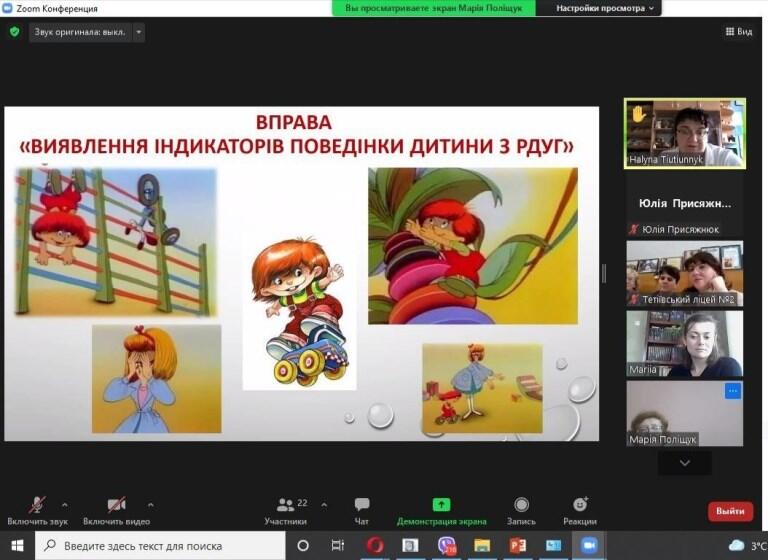Select Тетіївський ліцей №2 video thumbnail

685,273
